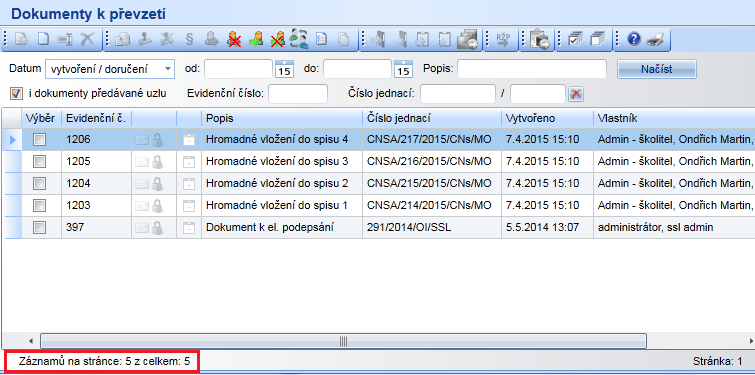The width and height of the screenshot is (755, 375).
Task: Click the person with green arrow icon
Action: click(256, 39)
